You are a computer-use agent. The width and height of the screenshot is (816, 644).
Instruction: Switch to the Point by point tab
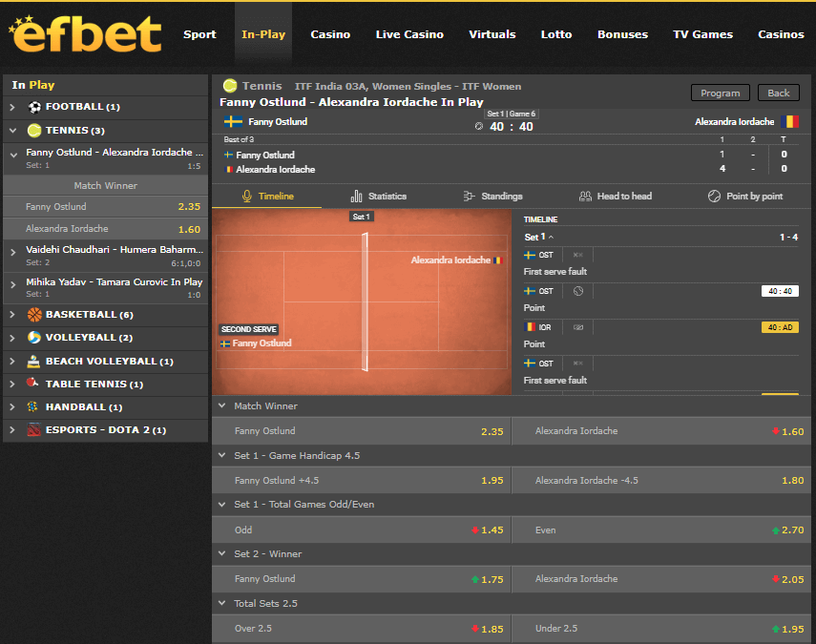pos(745,197)
